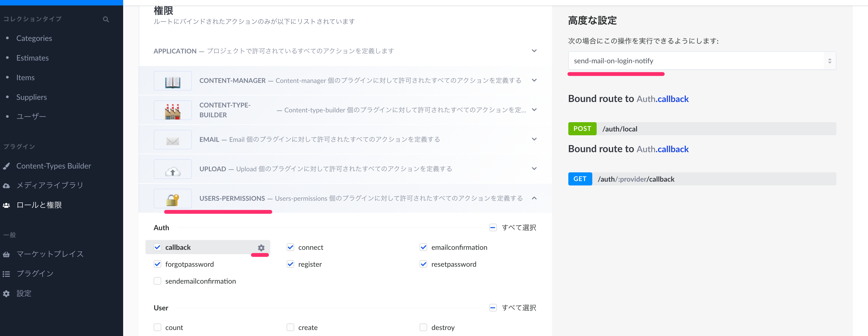Open the マーケットプレイス menu item
Image resolution: width=868 pixels, height=336 pixels.
click(50, 254)
